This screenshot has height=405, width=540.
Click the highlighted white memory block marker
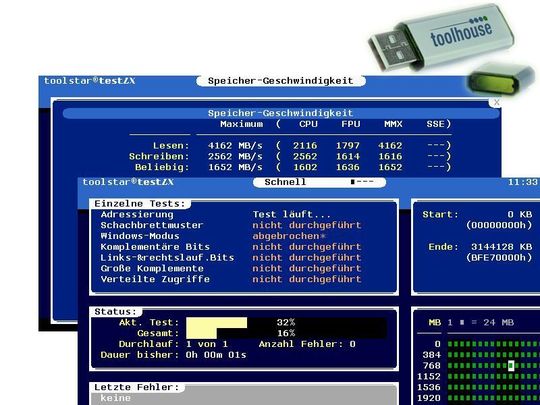511,365
